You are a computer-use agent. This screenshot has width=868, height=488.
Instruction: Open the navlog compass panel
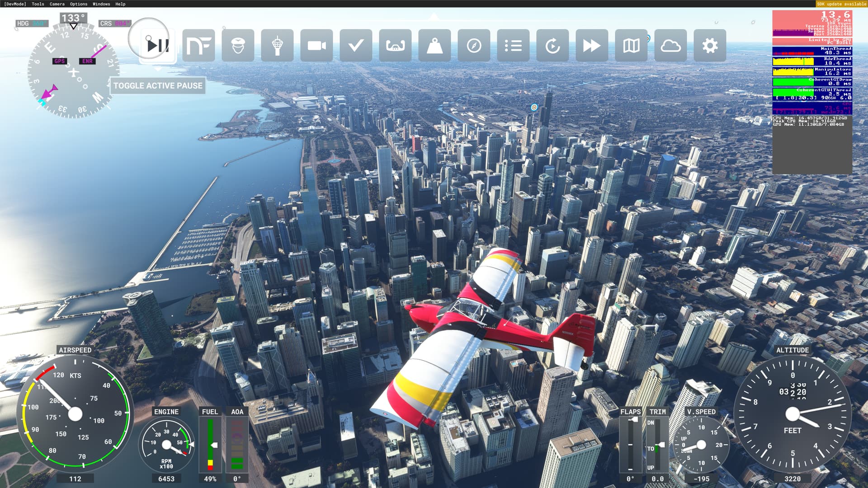point(474,46)
